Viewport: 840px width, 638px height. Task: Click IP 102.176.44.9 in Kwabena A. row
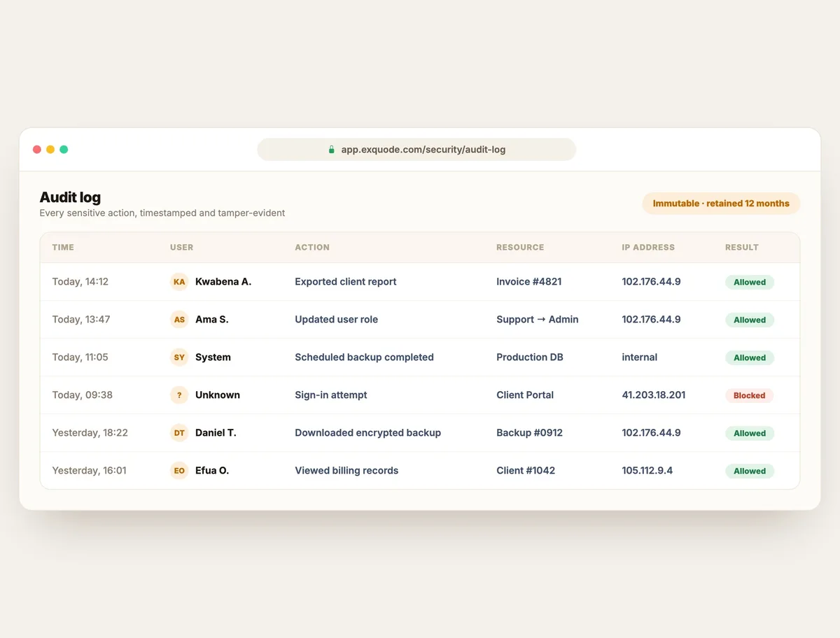pyautogui.click(x=651, y=282)
